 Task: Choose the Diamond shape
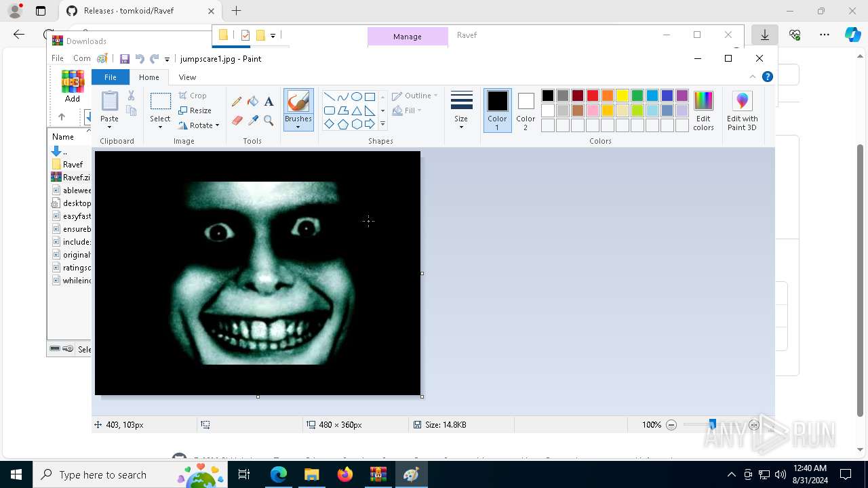(329, 124)
